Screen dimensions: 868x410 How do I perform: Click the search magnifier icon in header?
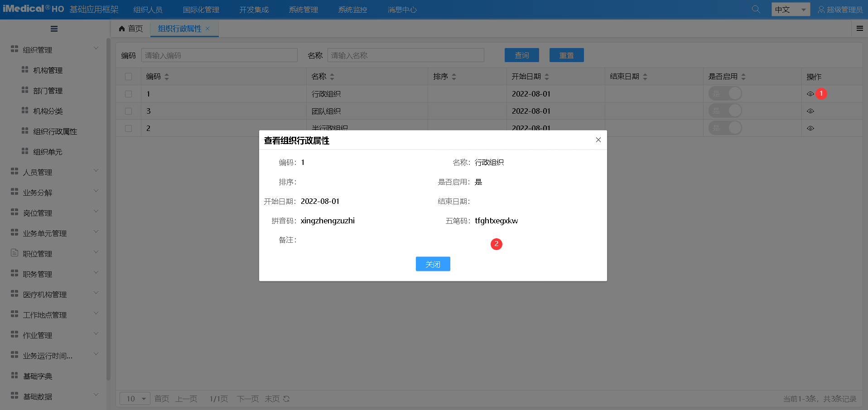tap(755, 9)
